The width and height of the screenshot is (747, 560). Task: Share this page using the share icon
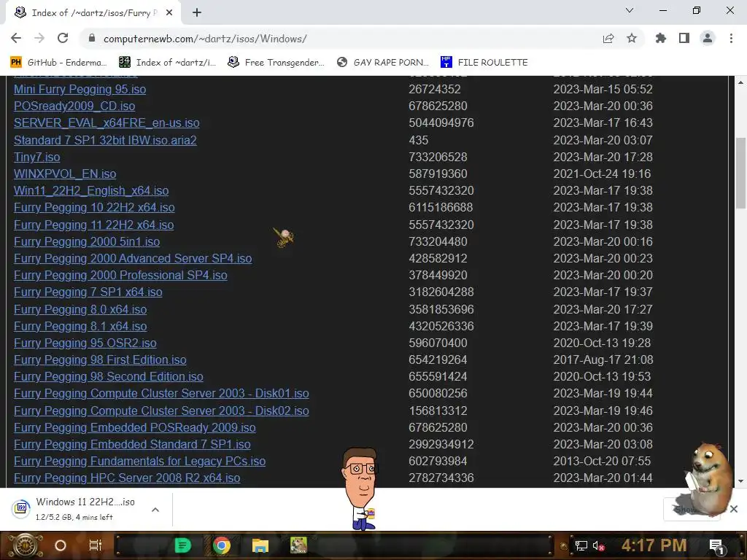click(x=608, y=38)
